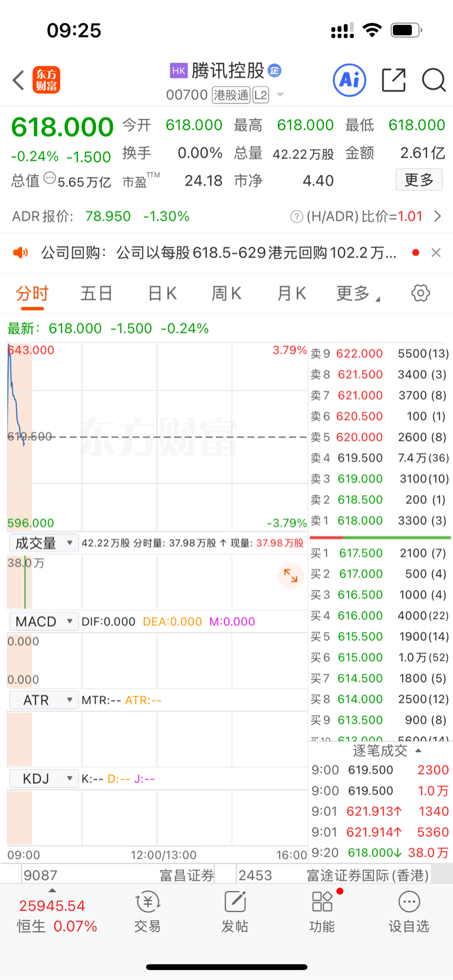Tap the HK market tag icon
The height and width of the screenshot is (980, 453).
point(179,71)
